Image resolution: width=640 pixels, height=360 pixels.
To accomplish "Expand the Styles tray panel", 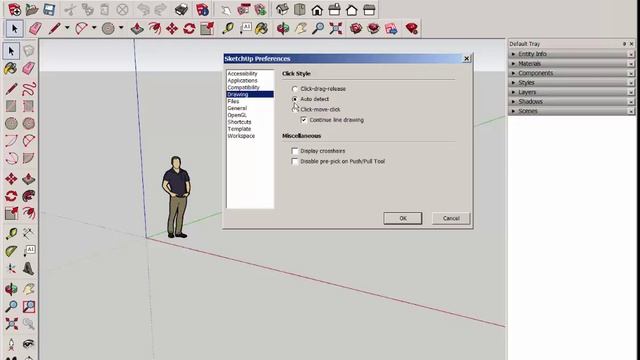I will click(571, 82).
